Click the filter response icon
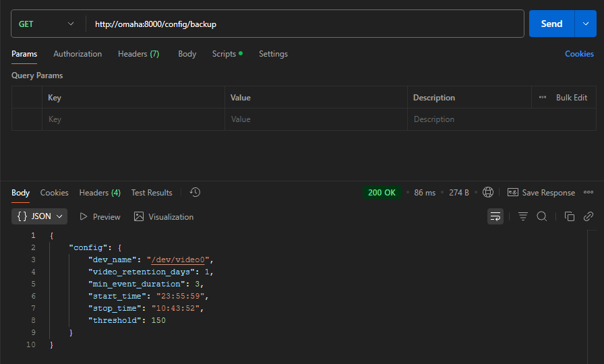 [522, 216]
